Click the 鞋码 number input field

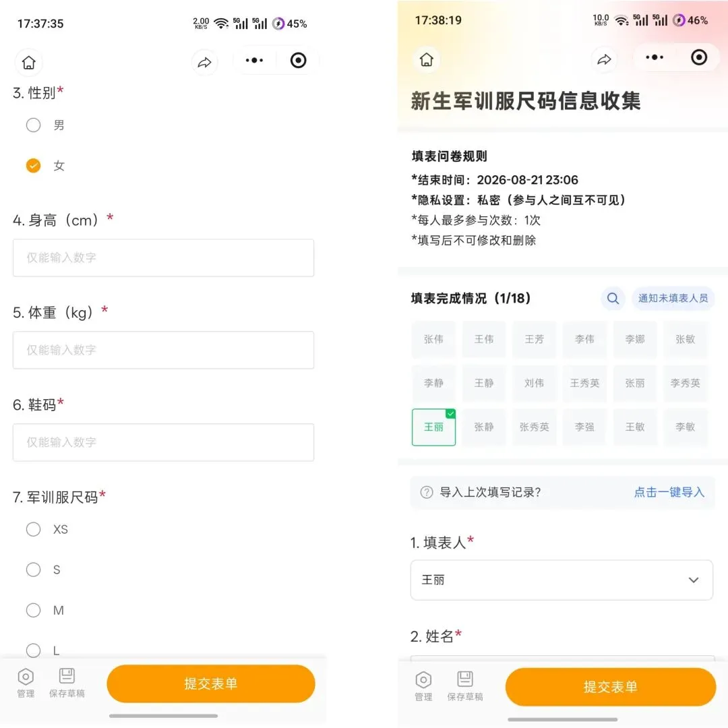pyautogui.click(x=163, y=442)
